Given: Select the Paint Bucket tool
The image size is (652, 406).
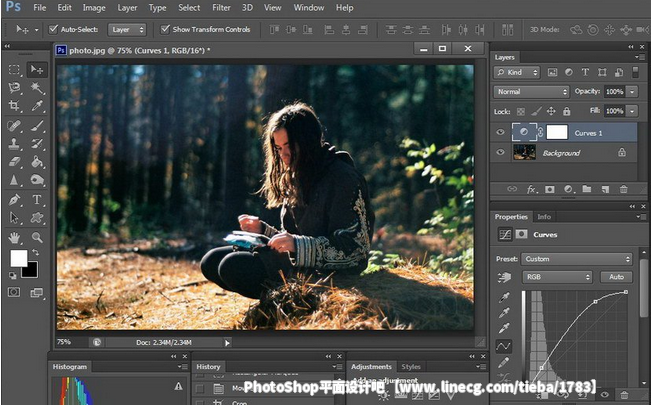Looking at the screenshot, I should (37, 161).
